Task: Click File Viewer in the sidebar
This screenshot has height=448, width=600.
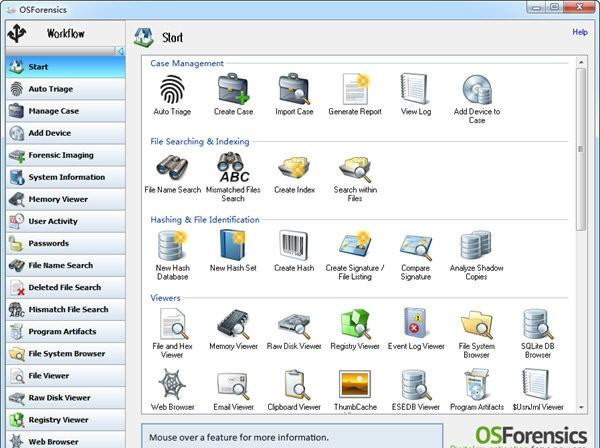Action: tap(65, 376)
